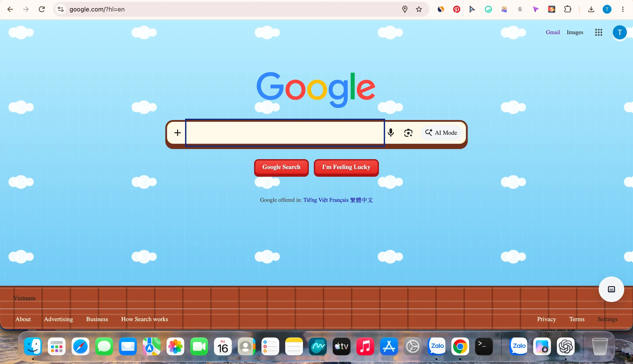
Task: Show Chrome downloads
Action: pos(591,9)
